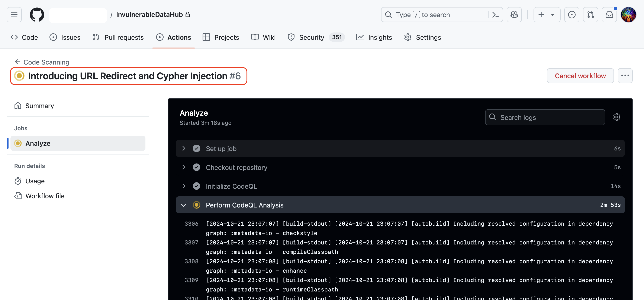Open the pull requests icon in the header
This screenshot has width=644, height=300.
click(590, 15)
